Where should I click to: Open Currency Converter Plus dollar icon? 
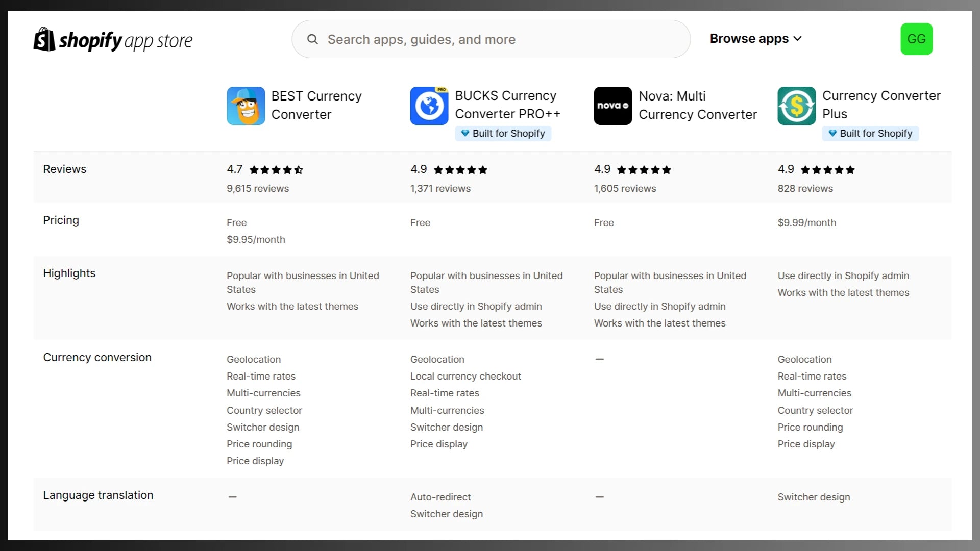pyautogui.click(x=796, y=106)
